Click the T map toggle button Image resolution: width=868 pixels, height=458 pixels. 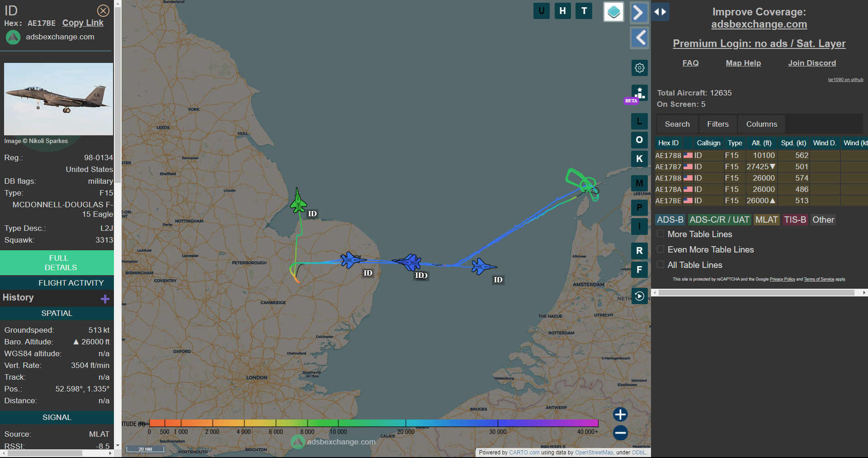[x=584, y=11]
